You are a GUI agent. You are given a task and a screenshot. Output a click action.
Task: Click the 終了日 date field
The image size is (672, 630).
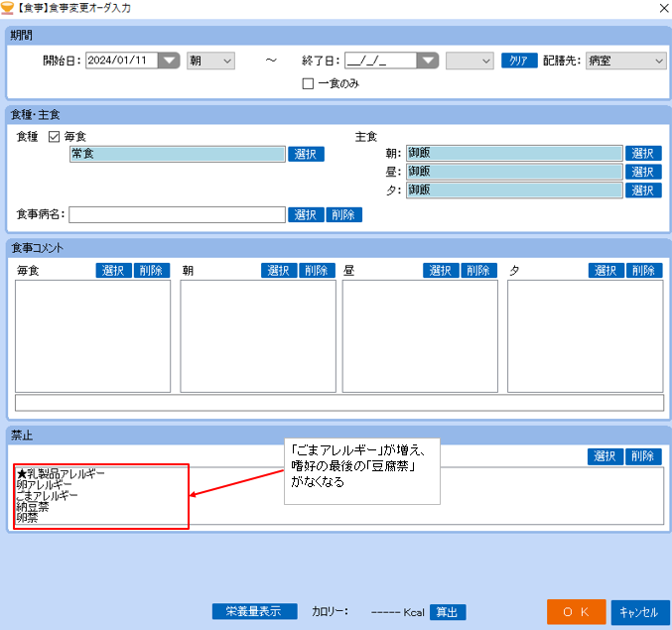point(381,61)
